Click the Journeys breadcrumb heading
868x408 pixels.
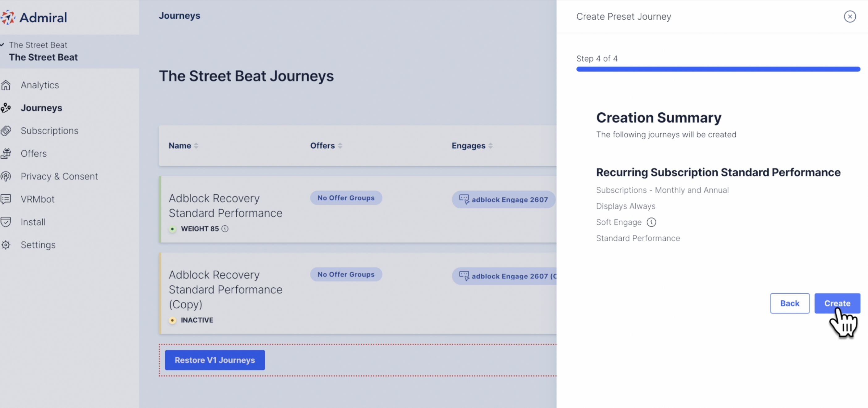179,16
